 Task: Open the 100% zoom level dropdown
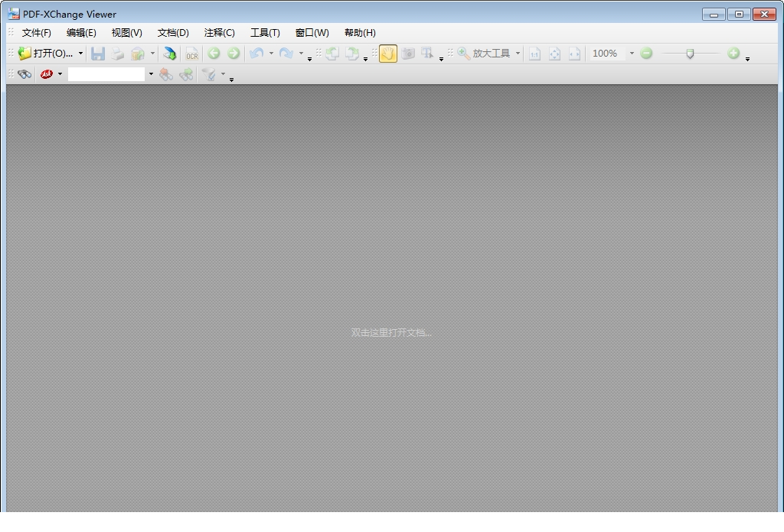point(632,54)
